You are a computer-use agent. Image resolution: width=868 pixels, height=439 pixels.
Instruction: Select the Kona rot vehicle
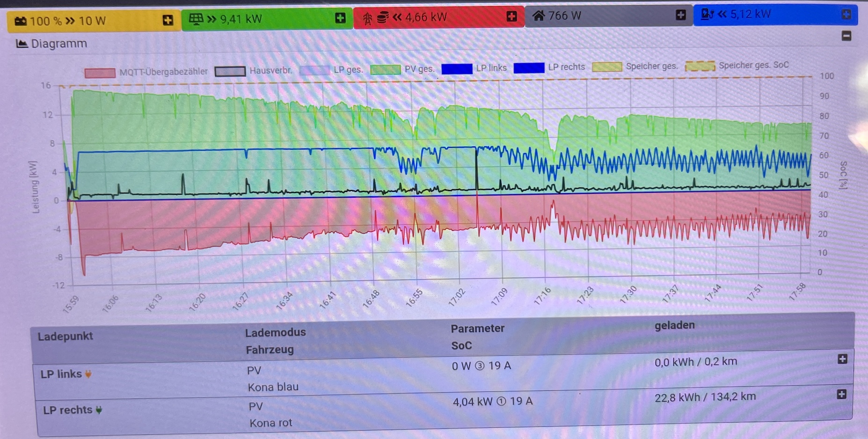tap(271, 423)
